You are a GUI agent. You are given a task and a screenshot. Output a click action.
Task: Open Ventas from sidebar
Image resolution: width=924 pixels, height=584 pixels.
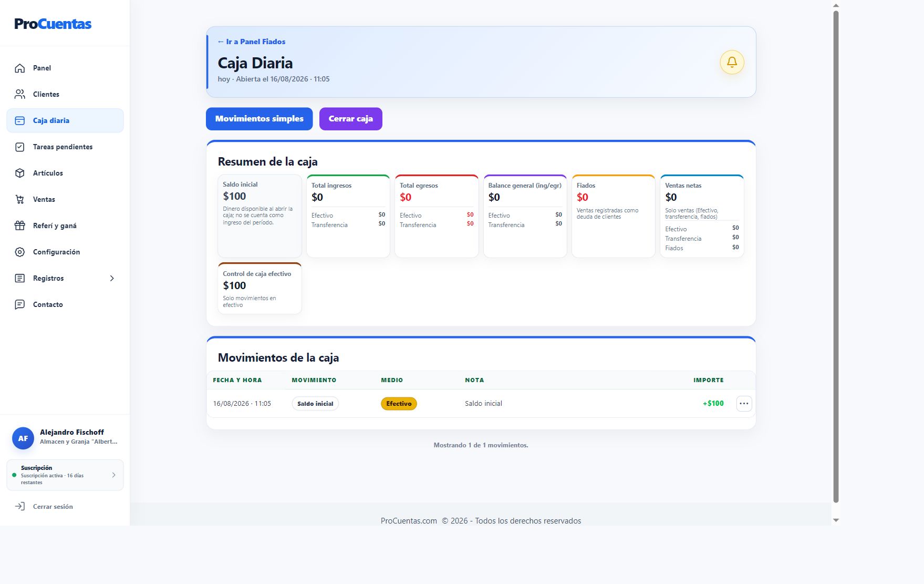65,199
